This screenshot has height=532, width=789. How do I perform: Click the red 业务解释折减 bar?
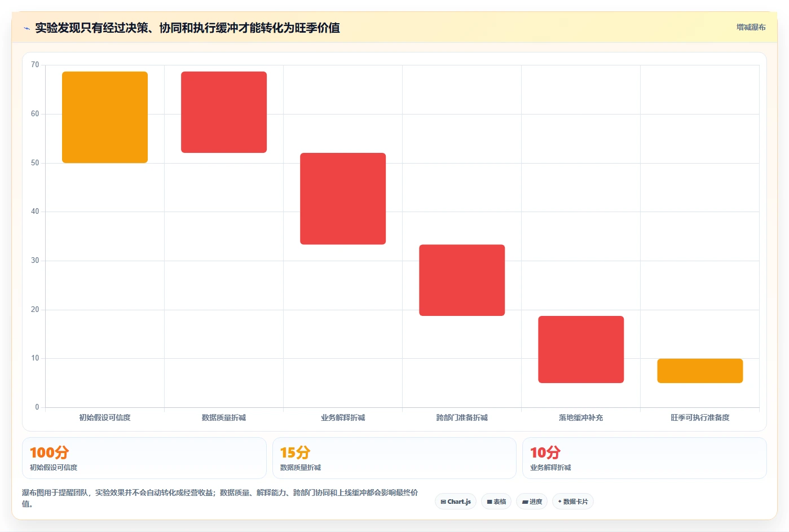343,199
